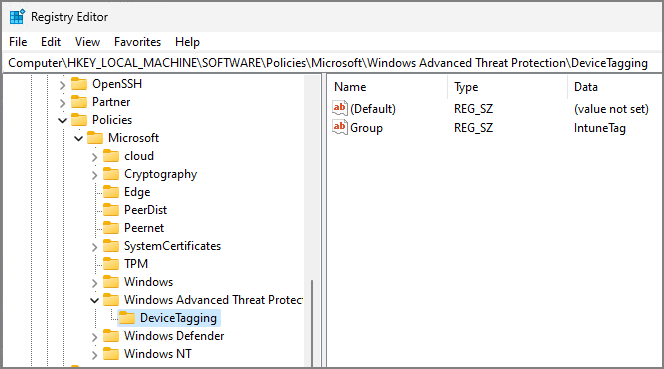Expand the Windows NT key
This screenshot has width=664, height=369.
tap(94, 354)
